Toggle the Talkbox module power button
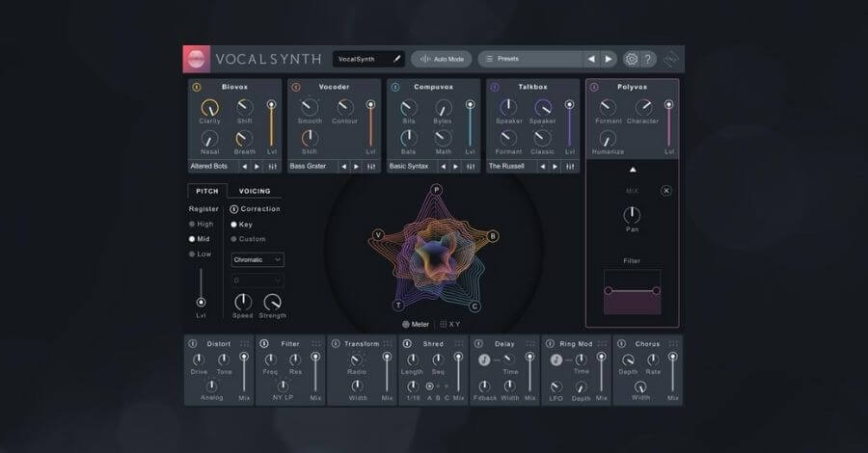 (x=495, y=88)
